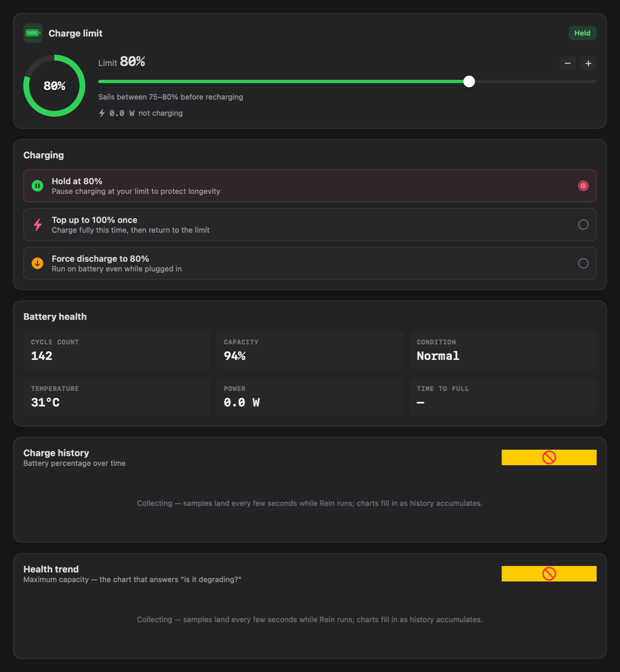Click the charge limit slider handle
This screenshot has height=672, width=620.
pyautogui.click(x=469, y=82)
